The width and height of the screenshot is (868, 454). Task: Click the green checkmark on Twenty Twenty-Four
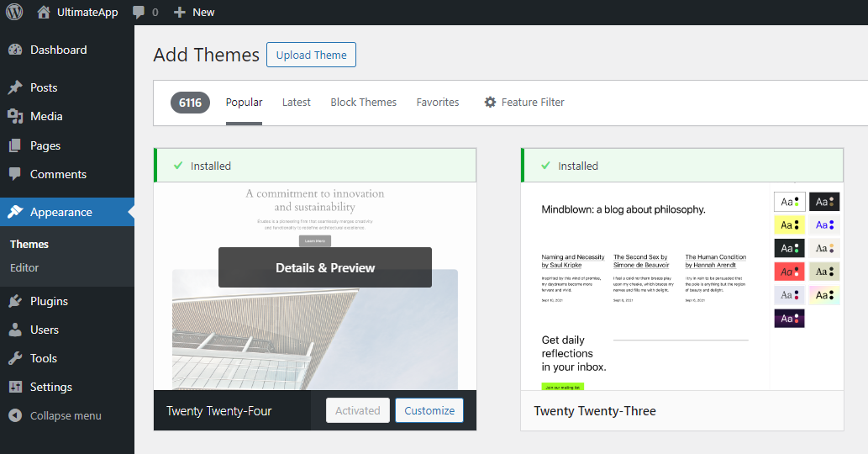tap(178, 166)
